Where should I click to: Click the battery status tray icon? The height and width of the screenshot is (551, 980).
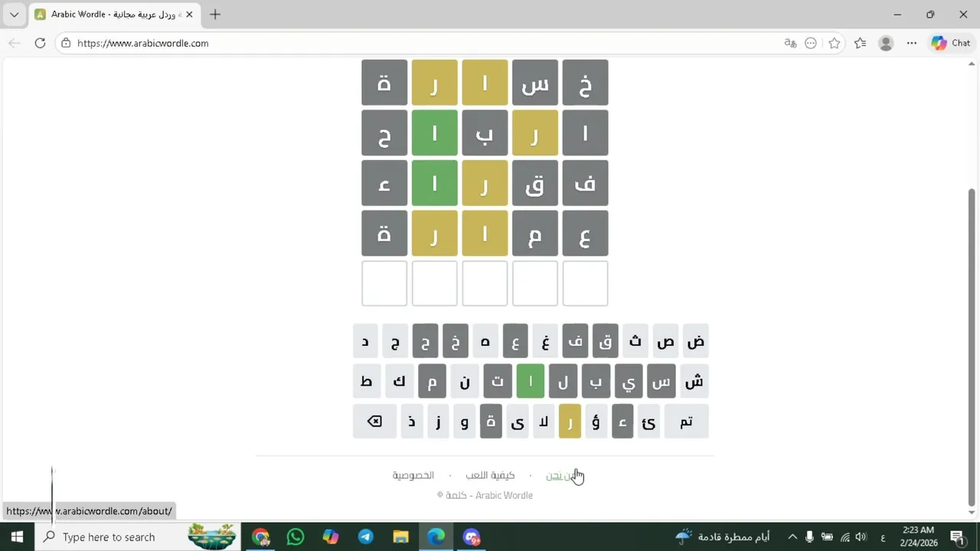(x=828, y=537)
